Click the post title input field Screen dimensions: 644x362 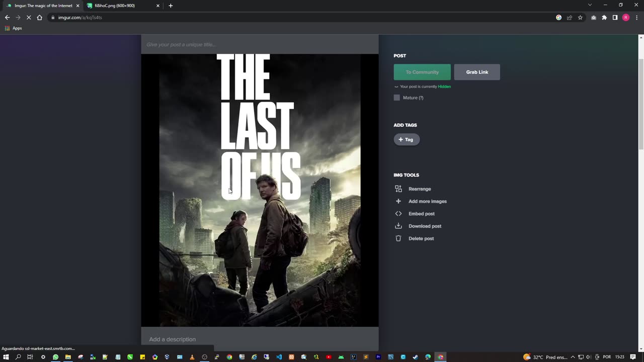[x=260, y=44]
